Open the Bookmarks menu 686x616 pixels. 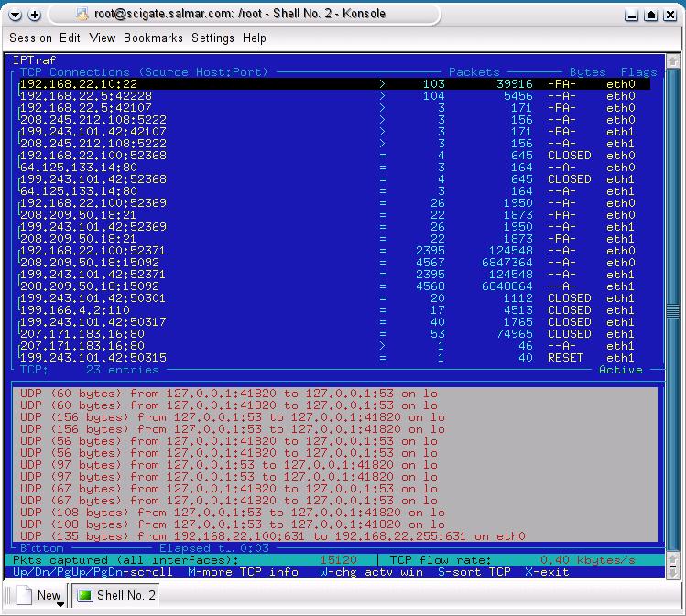pyautogui.click(x=153, y=38)
